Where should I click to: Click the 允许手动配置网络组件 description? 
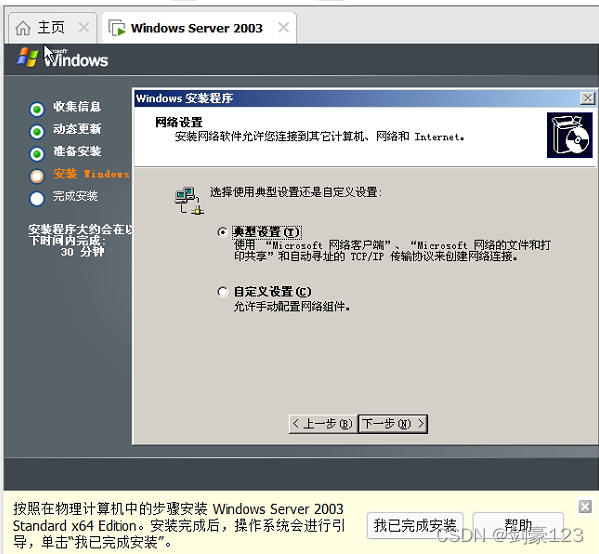292,306
